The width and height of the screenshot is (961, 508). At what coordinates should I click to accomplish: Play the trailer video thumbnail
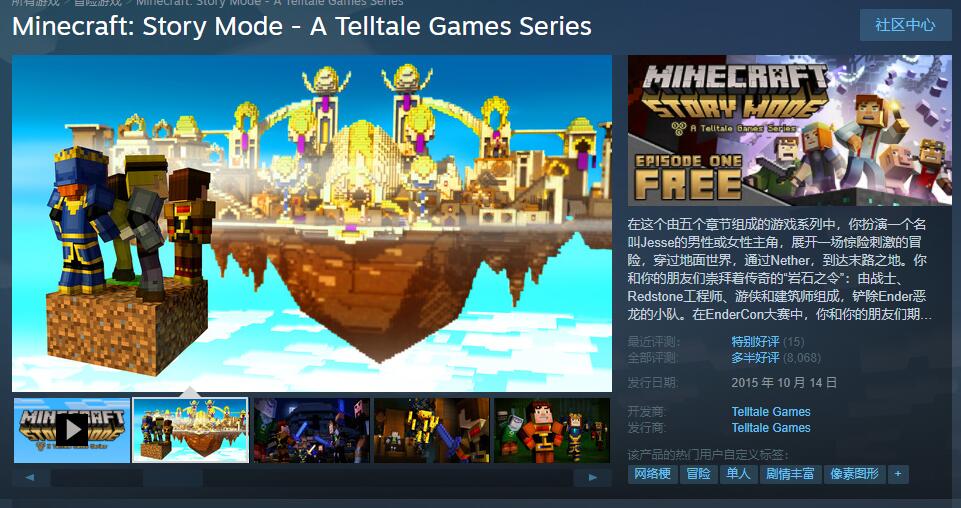pos(72,430)
